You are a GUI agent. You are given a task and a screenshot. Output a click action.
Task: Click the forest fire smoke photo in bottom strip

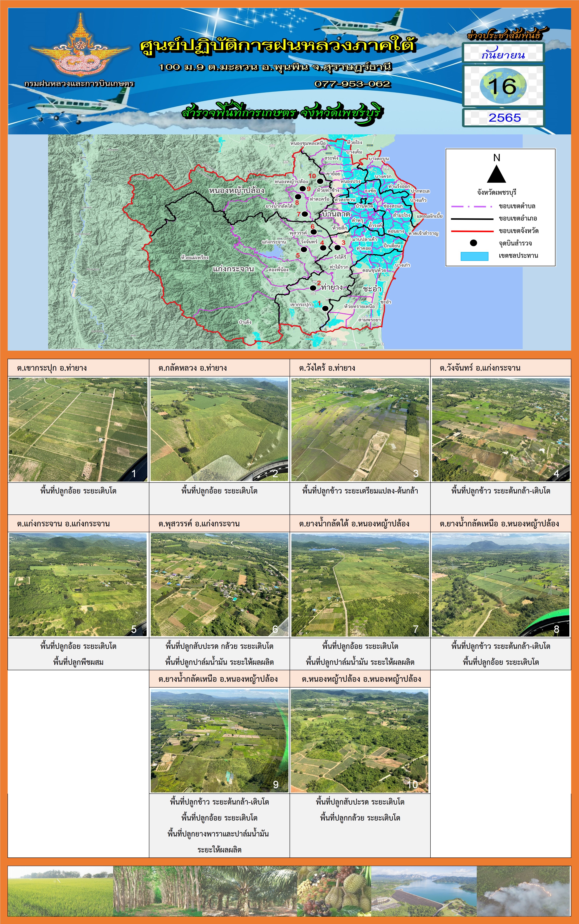(523, 892)
